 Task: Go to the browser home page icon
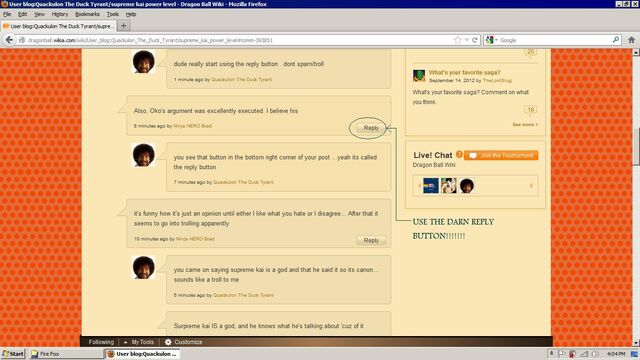coord(631,40)
